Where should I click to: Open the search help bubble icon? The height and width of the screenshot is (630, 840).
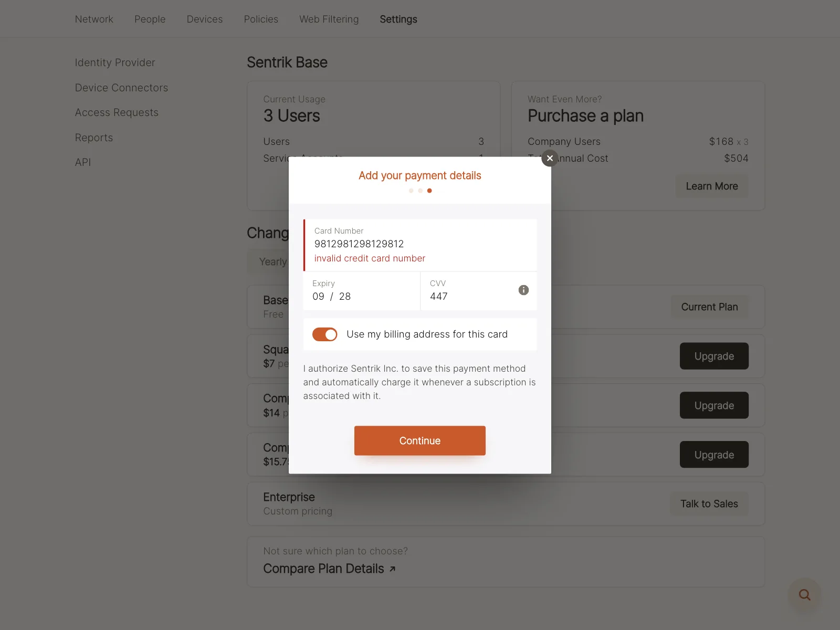(804, 595)
